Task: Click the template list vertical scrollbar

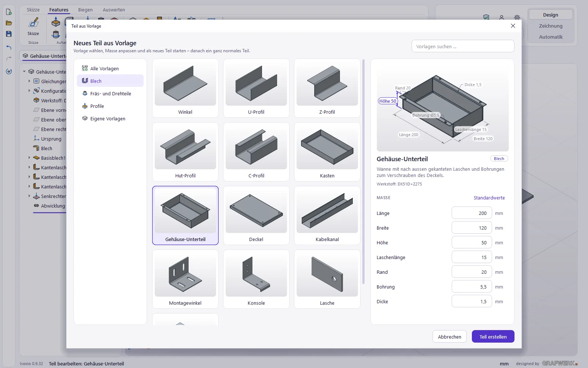Action: tap(363, 171)
